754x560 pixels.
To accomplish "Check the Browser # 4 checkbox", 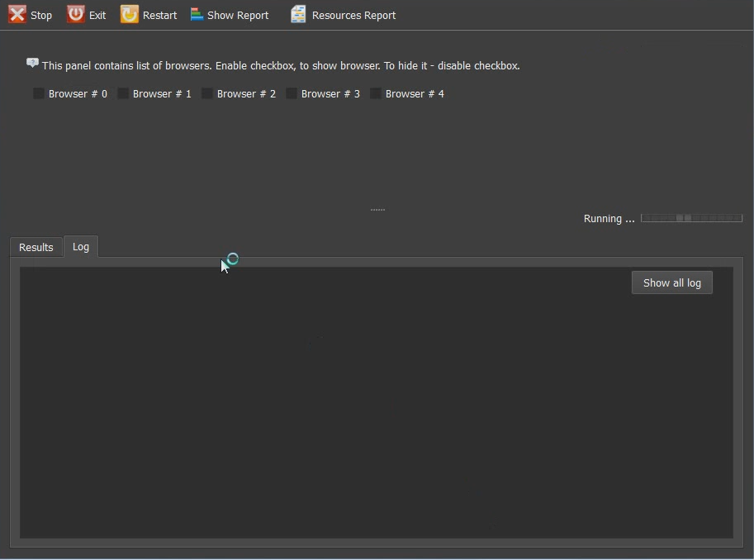I will click(376, 93).
